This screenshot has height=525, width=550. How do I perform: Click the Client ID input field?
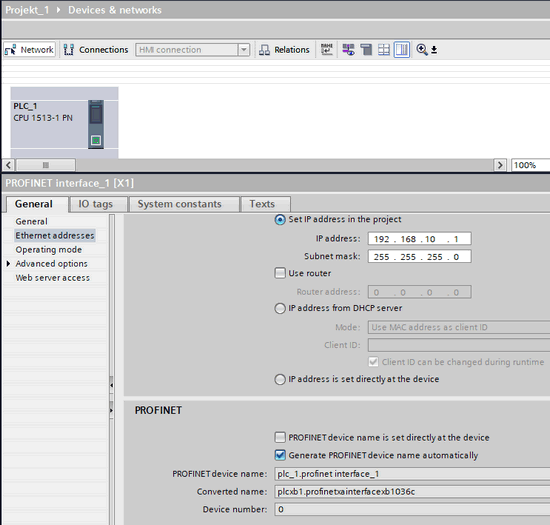pos(459,345)
